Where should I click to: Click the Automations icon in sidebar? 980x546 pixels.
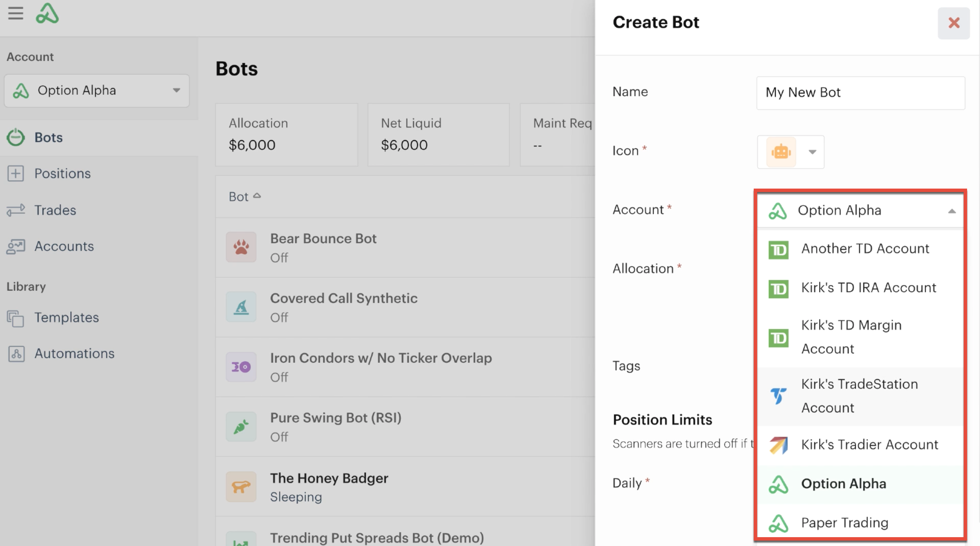click(x=16, y=354)
